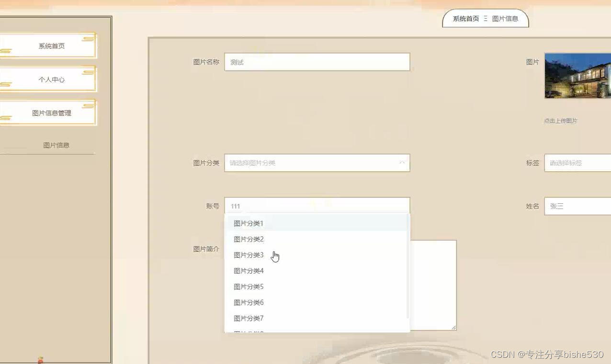Click the 图片简介 textarea resize handle
611x364 pixels.
point(453,327)
